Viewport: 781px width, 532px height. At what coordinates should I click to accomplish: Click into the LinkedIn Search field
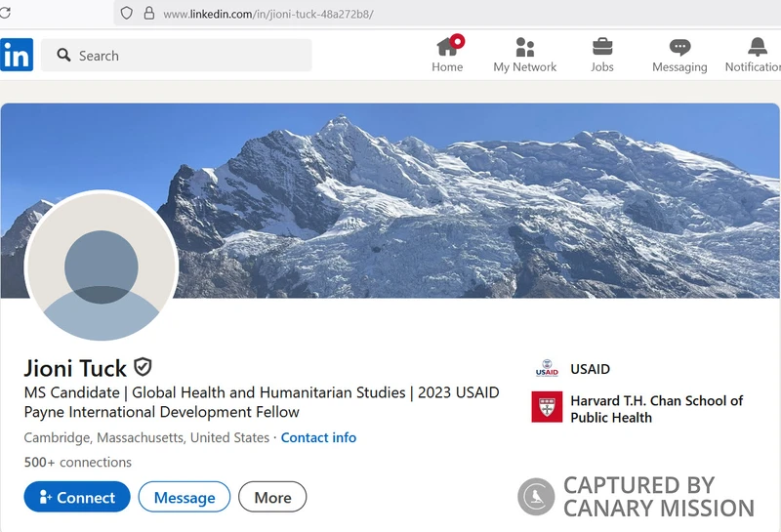(185, 56)
